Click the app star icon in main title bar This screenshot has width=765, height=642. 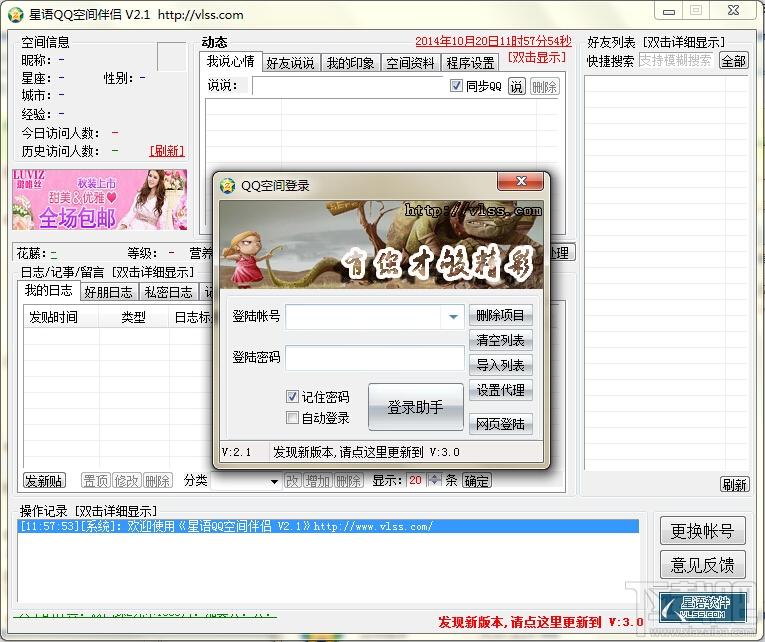15,14
